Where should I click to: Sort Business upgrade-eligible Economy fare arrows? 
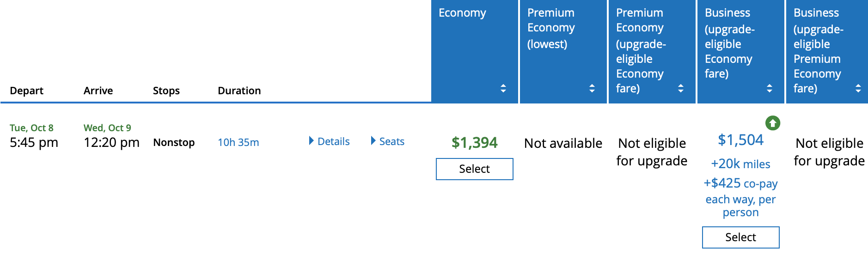(770, 88)
